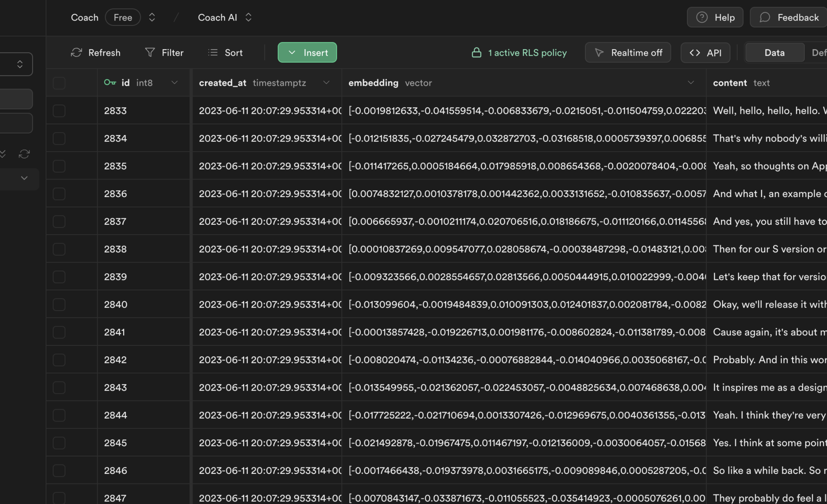The image size is (827, 504).
Task: View the active RLS policy
Action: click(519, 52)
